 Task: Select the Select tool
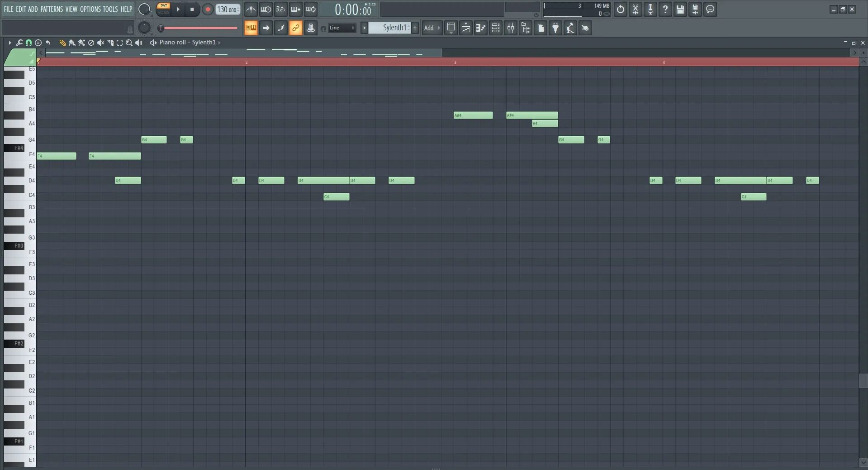(x=119, y=43)
